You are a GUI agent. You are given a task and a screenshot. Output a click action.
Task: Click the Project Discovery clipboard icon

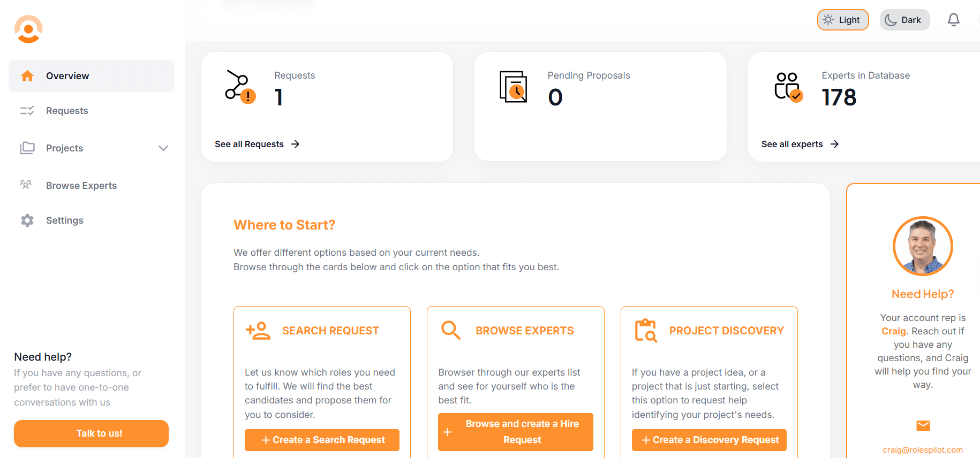[x=645, y=331]
